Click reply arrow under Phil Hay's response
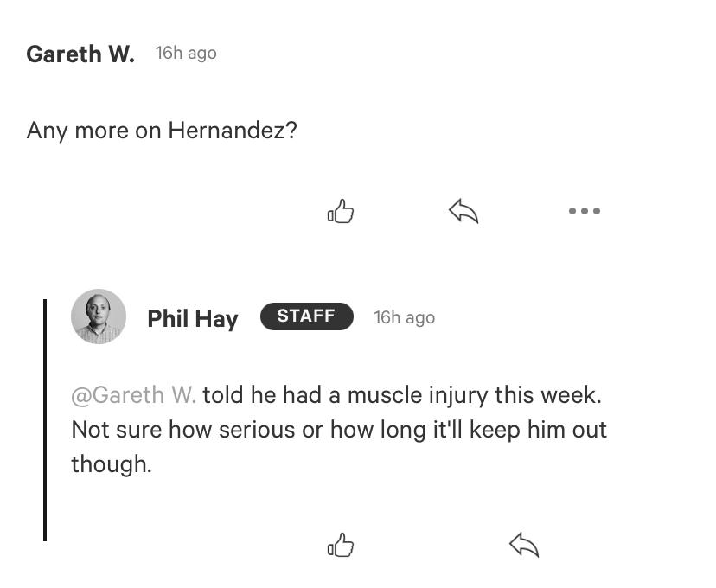Screen dimensions: 716x588 pyautogui.click(x=524, y=545)
